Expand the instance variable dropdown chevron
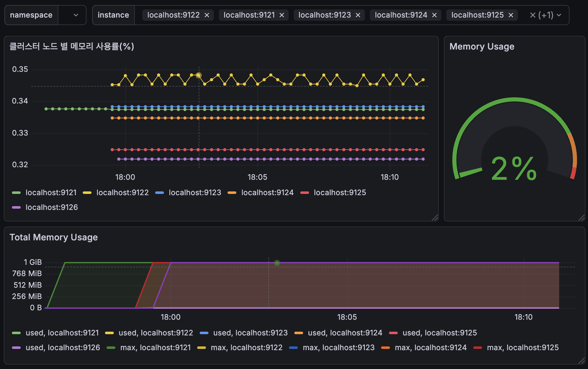Viewport: 588px width, 369px height. point(559,15)
